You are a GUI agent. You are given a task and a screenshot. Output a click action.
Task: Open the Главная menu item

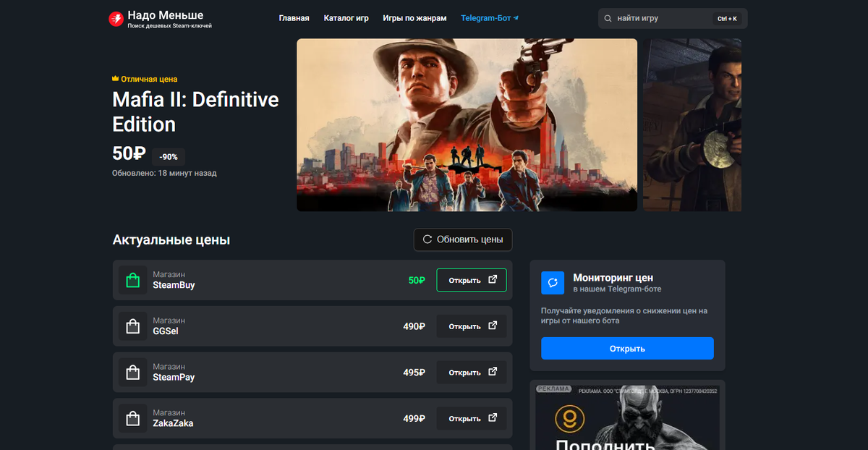coord(294,18)
